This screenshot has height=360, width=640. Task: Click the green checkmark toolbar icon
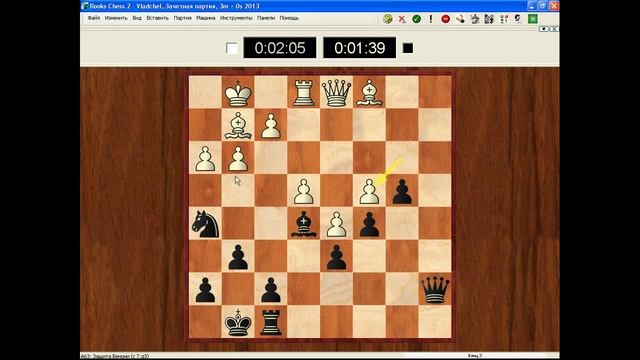[x=416, y=19]
